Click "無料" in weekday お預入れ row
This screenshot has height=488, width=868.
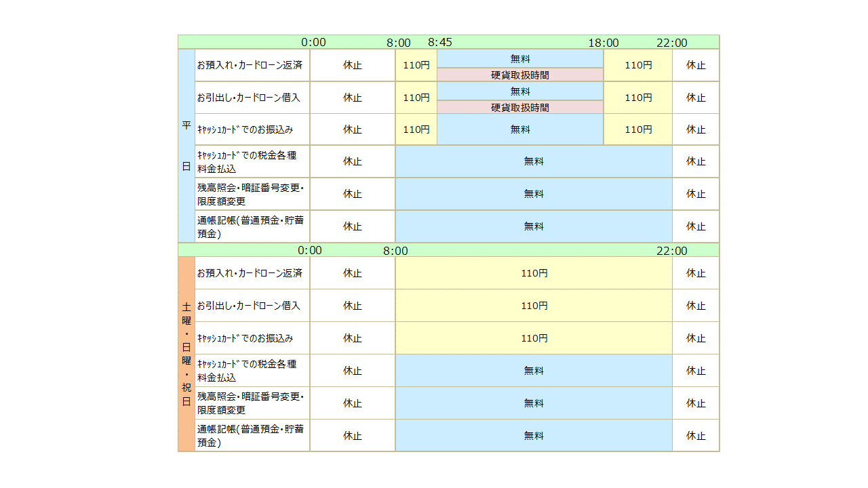click(520, 59)
